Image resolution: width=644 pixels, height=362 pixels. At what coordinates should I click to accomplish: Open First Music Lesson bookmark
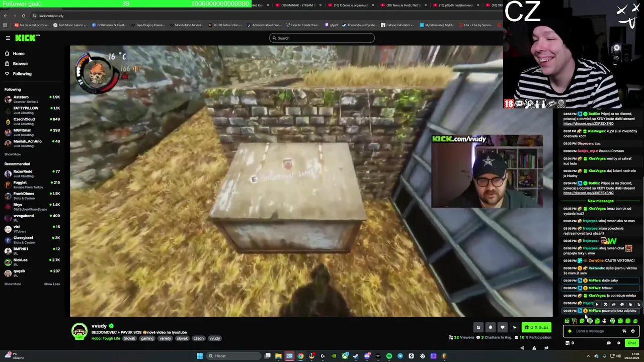pos(70,25)
